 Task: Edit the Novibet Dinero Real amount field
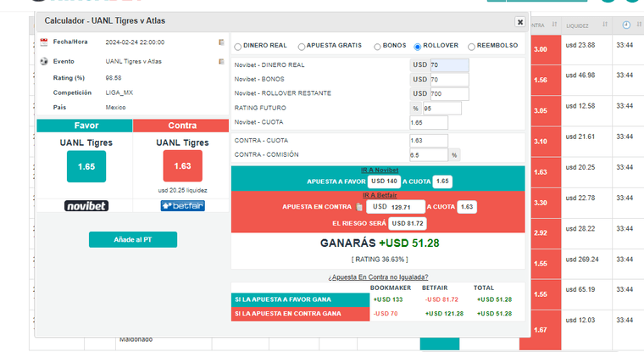[449, 65]
